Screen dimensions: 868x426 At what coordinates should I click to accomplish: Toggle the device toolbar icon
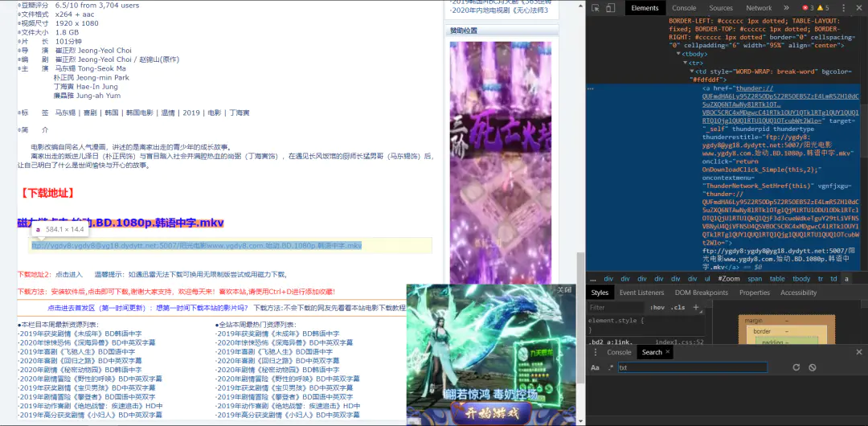(x=610, y=8)
